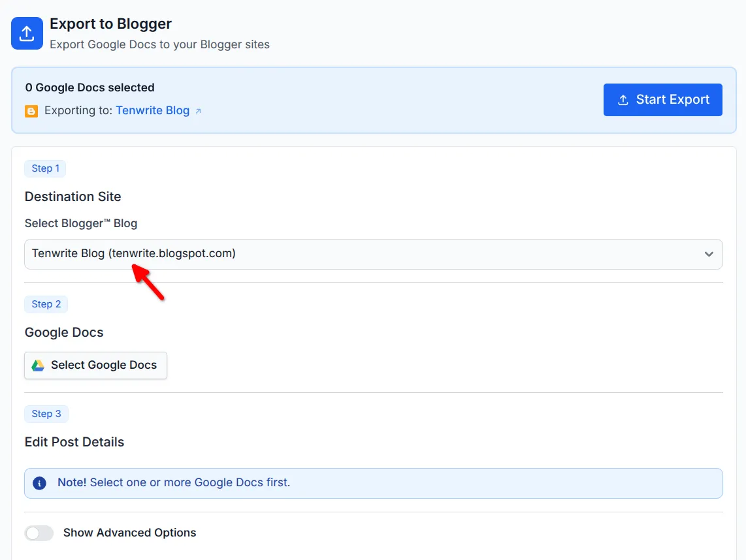Image resolution: width=746 pixels, height=560 pixels.
Task: Click the blue export icon in the page header
Action: 27,33
